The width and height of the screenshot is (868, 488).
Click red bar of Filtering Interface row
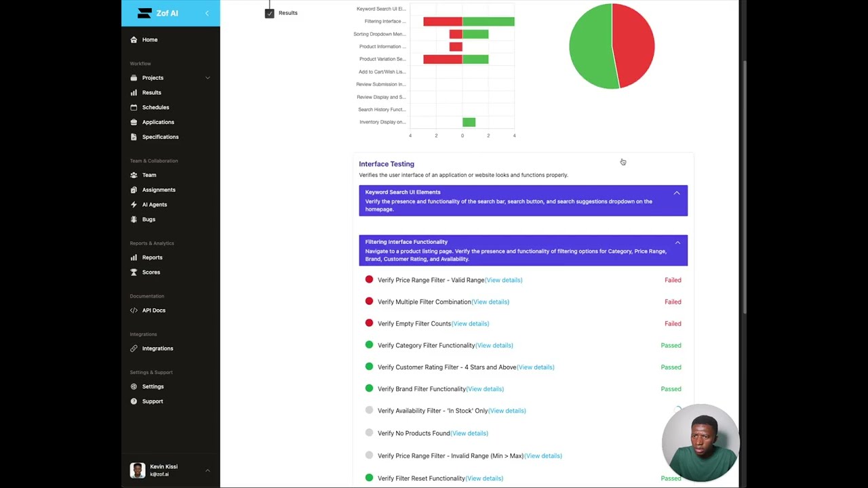pos(443,22)
